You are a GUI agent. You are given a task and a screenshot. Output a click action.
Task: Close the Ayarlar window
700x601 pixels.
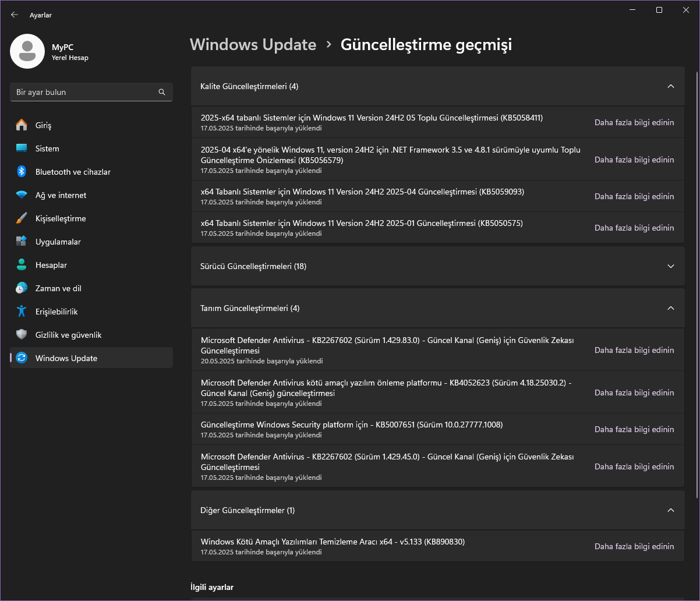point(686,10)
